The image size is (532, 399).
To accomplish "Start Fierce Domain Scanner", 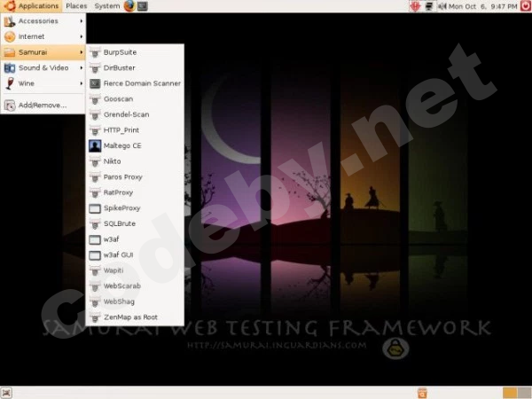I will tap(135, 83).
